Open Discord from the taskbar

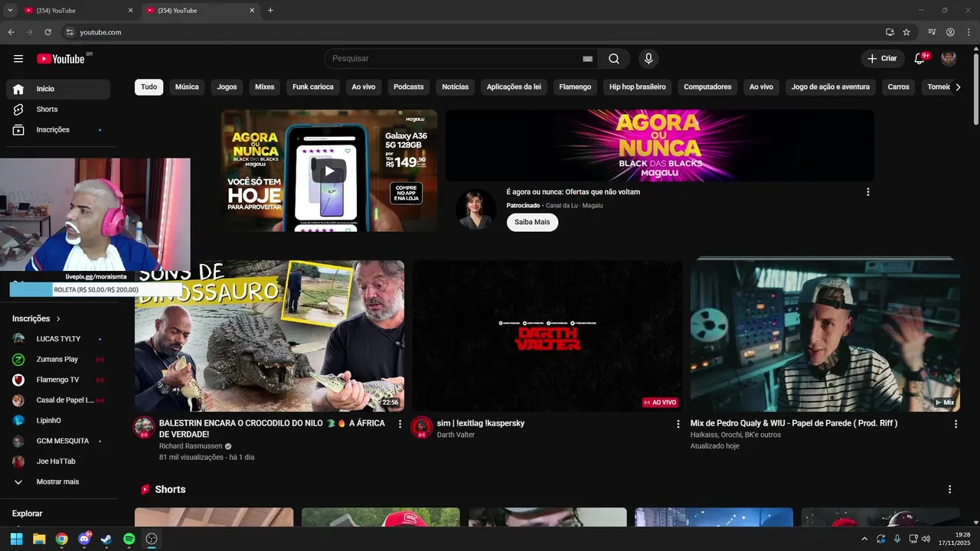[84, 539]
